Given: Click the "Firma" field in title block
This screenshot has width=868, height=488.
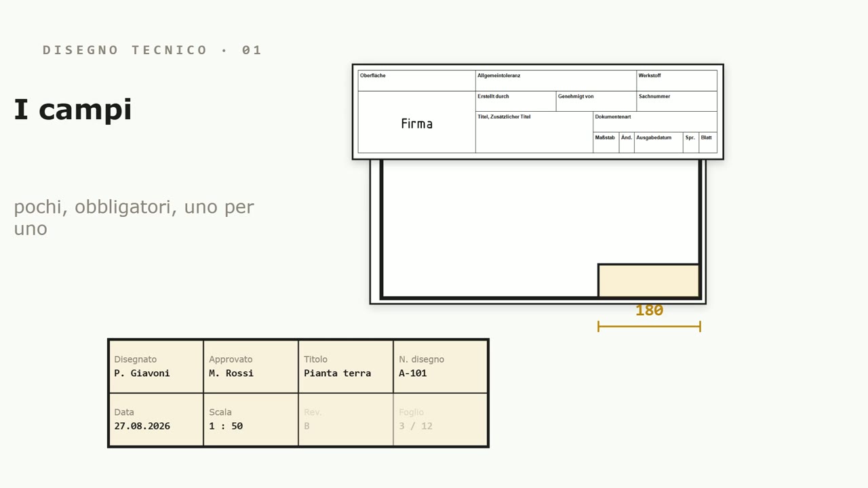Looking at the screenshot, I should pos(416,122).
